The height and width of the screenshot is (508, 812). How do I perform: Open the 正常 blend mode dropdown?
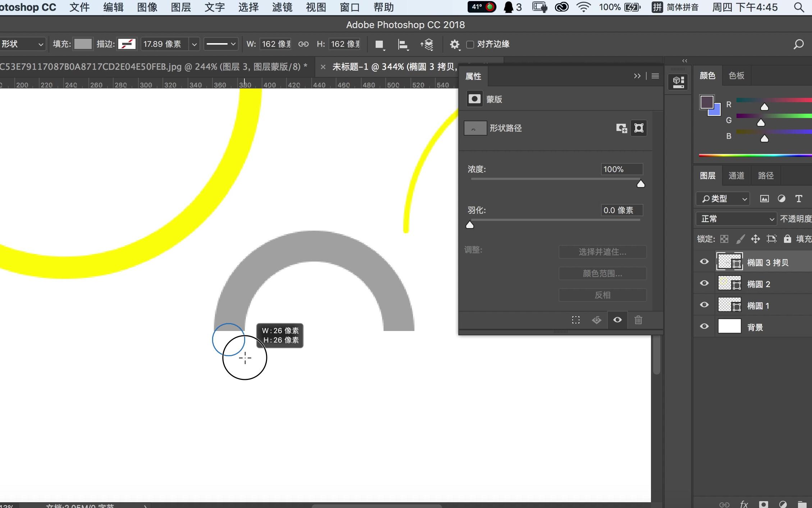tap(737, 219)
